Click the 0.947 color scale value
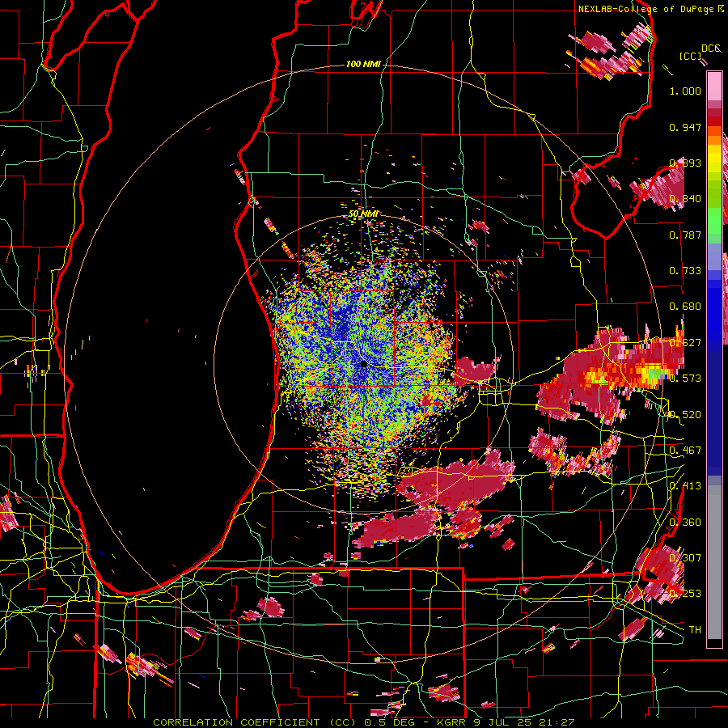The image size is (728, 728). pyautogui.click(x=685, y=127)
